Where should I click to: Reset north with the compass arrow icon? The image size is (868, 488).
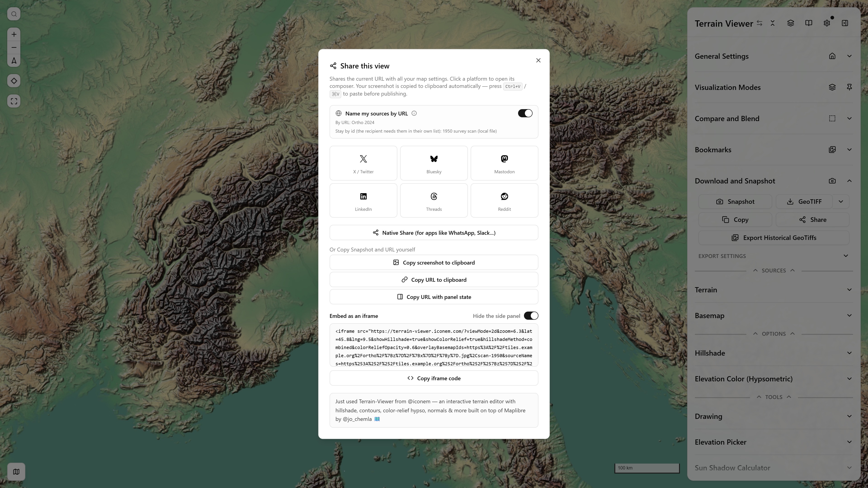click(14, 61)
